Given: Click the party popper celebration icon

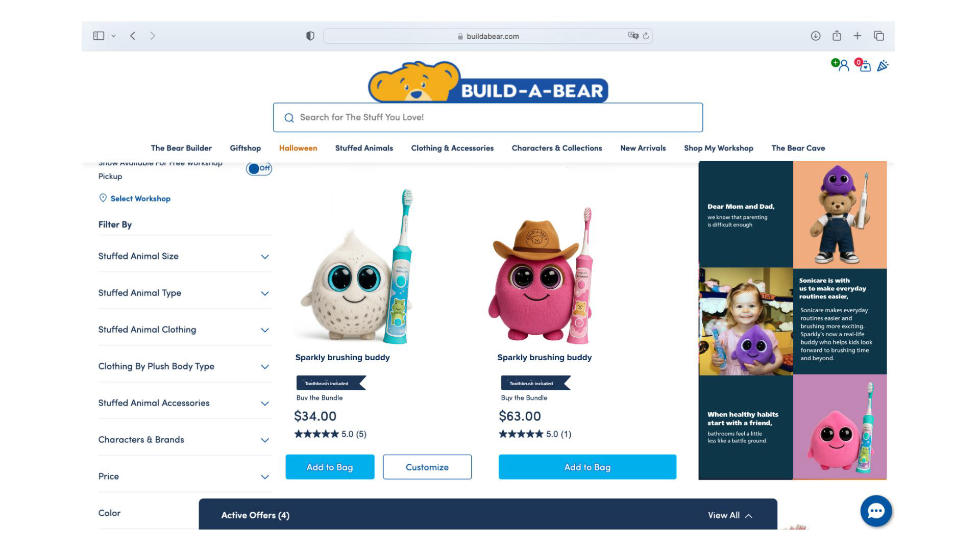Looking at the screenshot, I should (883, 65).
